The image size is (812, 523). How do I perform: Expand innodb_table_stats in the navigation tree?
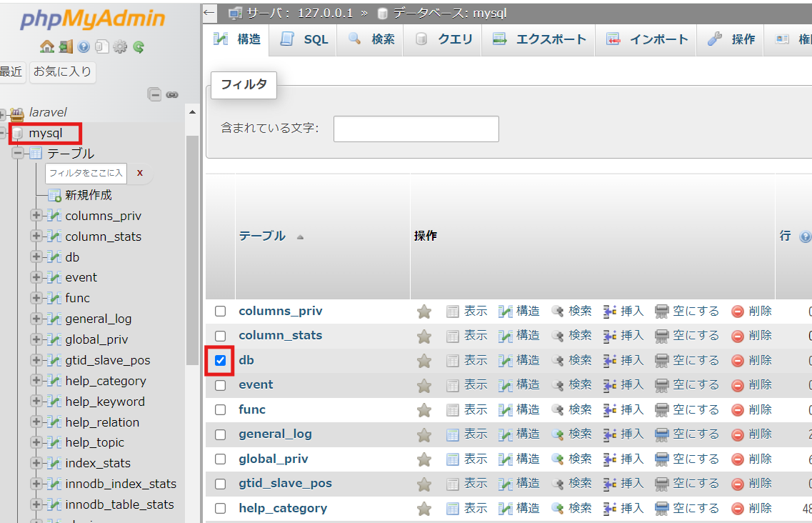click(x=36, y=504)
